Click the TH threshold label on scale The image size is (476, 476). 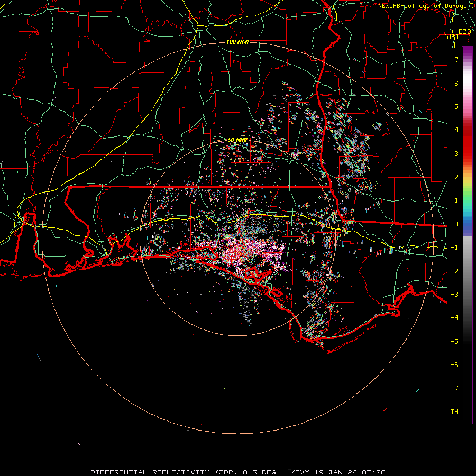coord(454,412)
